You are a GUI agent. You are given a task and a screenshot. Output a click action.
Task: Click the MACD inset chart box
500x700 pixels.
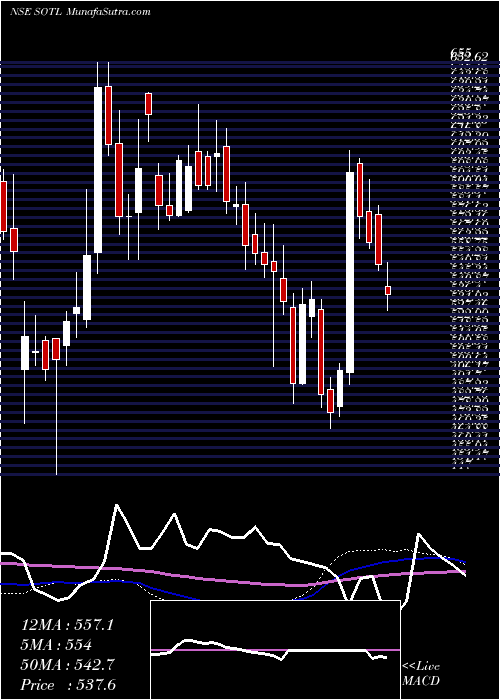275,650
